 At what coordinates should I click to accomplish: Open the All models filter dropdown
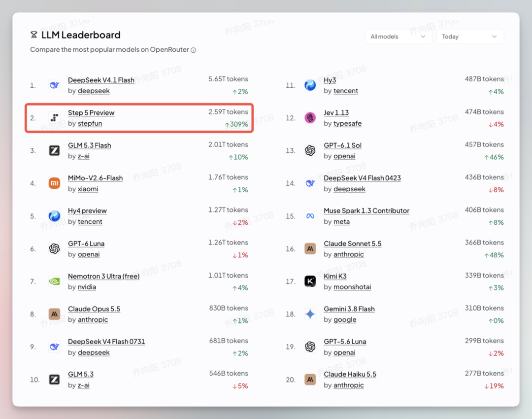point(398,36)
